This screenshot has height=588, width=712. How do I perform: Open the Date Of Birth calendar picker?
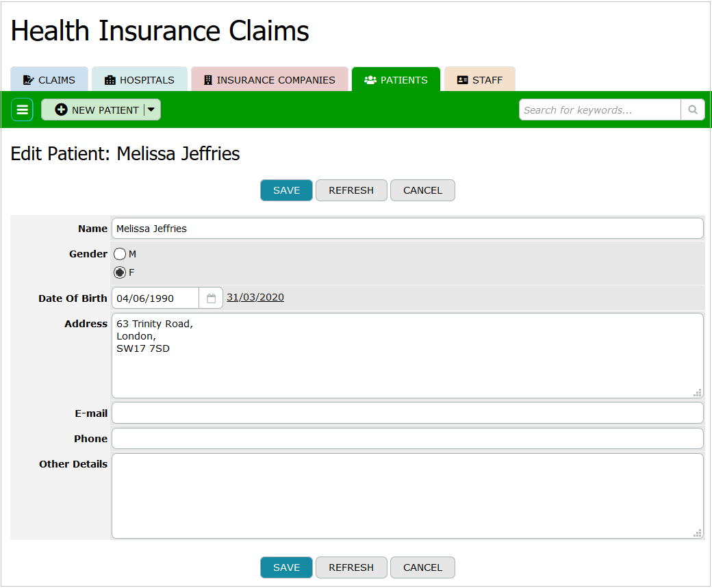211,298
